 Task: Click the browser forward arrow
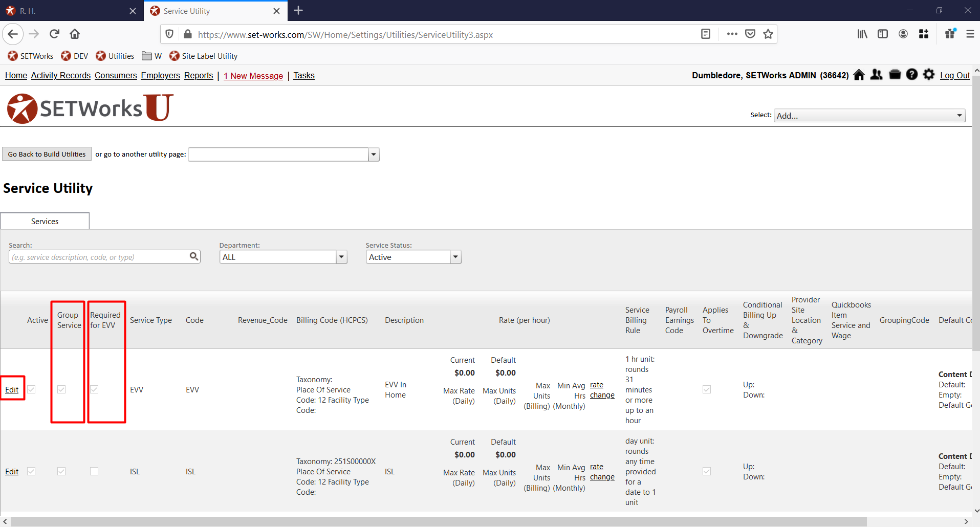(x=34, y=34)
